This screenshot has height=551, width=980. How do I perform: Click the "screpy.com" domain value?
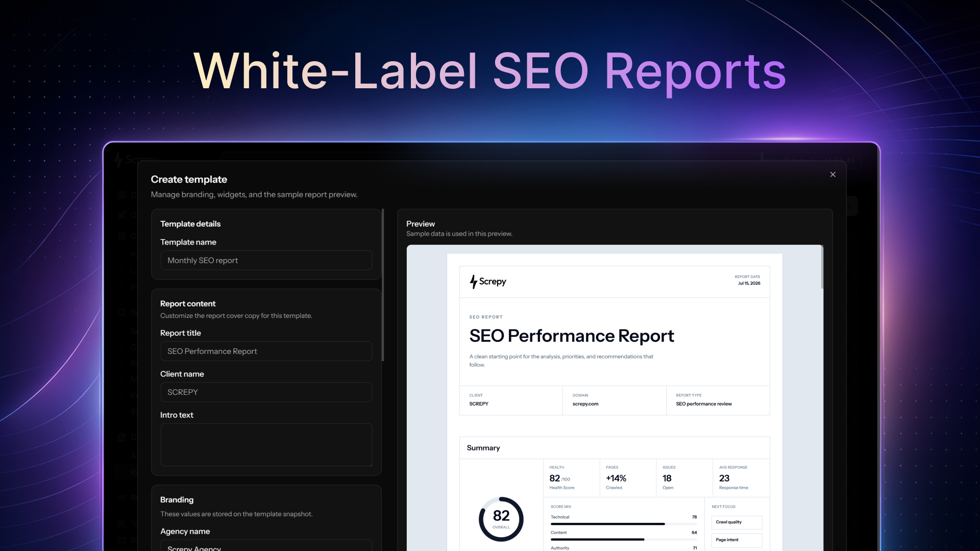click(585, 404)
